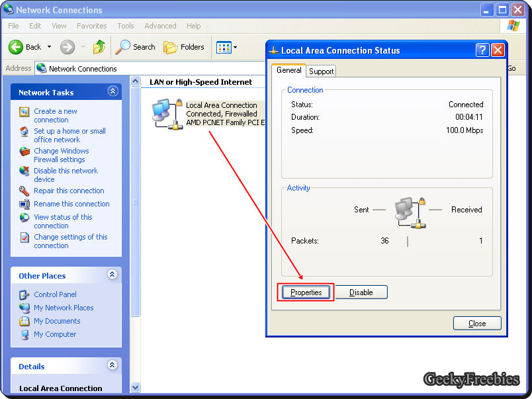Close the Local Area Connection Status dialog

coord(498,50)
